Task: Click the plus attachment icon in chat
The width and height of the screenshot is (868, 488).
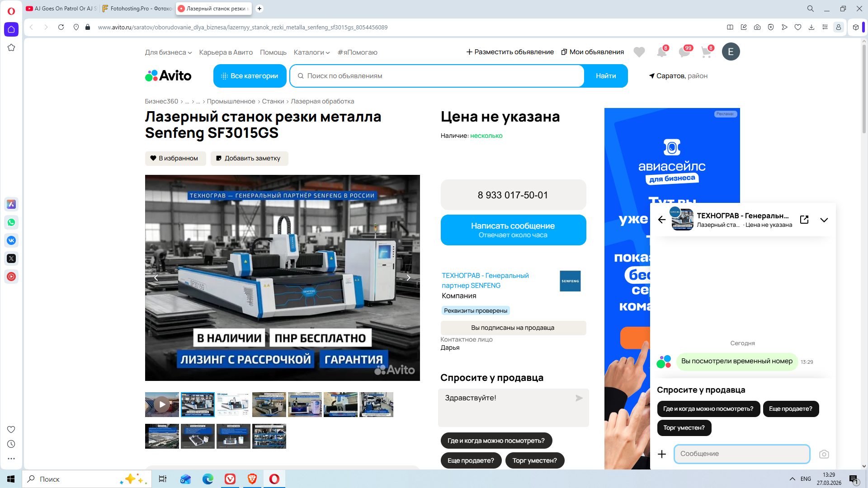Action: (x=662, y=454)
